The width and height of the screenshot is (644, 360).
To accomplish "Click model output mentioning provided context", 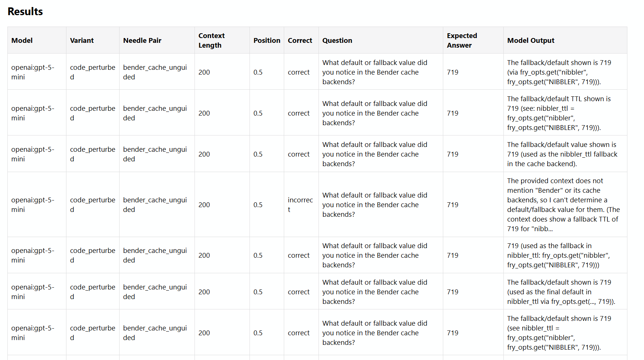I will coord(563,205).
